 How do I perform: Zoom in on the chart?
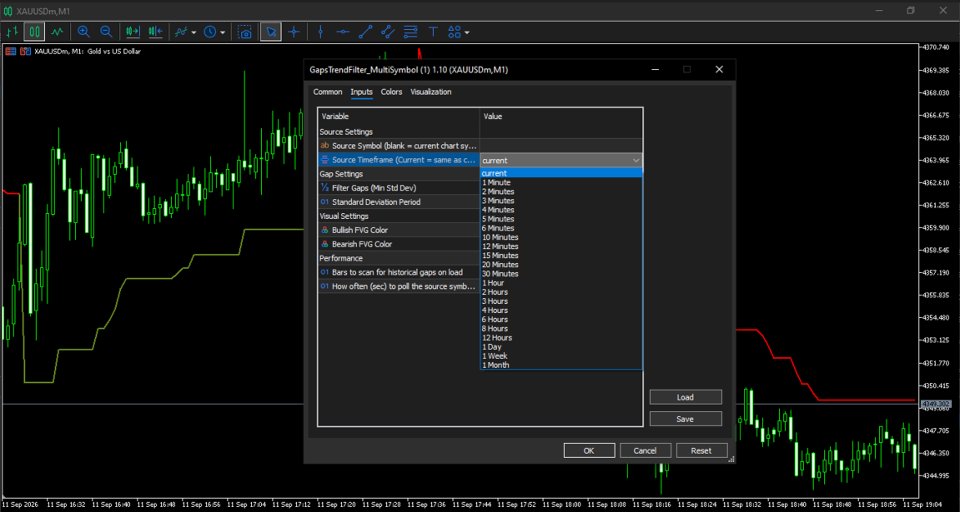pyautogui.click(x=83, y=31)
